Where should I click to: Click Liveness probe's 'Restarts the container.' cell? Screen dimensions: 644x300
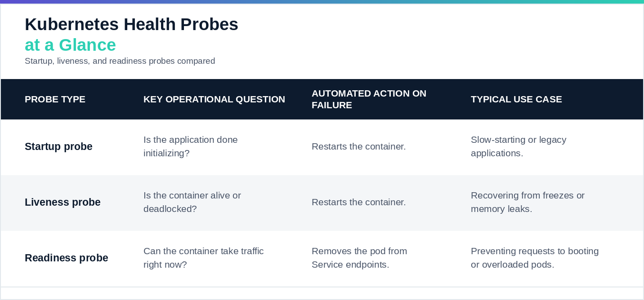359,202
